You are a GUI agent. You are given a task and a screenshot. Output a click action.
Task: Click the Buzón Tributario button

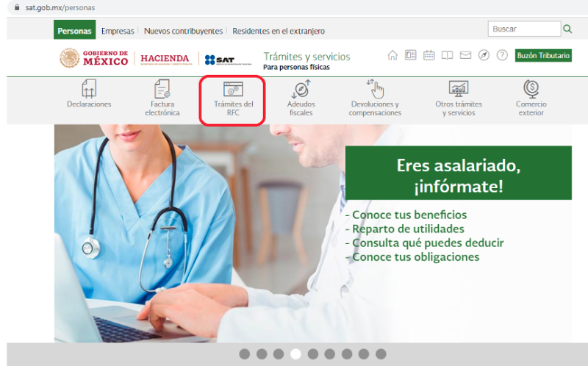pyautogui.click(x=543, y=56)
